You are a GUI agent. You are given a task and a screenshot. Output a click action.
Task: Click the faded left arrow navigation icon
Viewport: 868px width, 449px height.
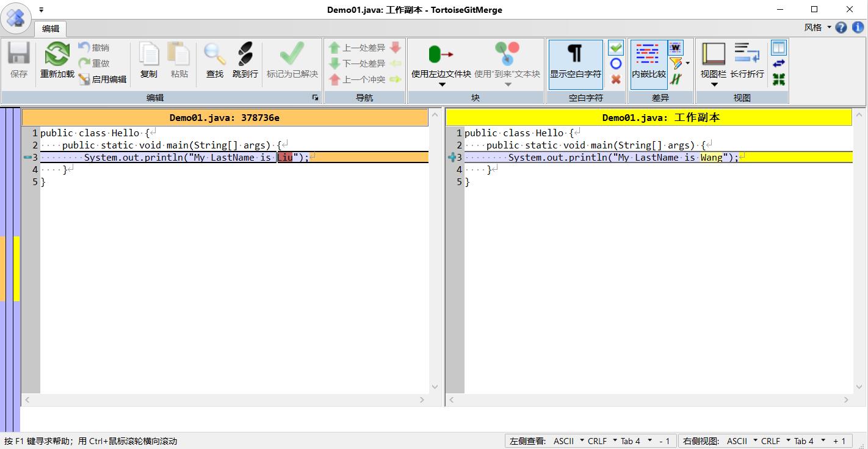pos(395,63)
